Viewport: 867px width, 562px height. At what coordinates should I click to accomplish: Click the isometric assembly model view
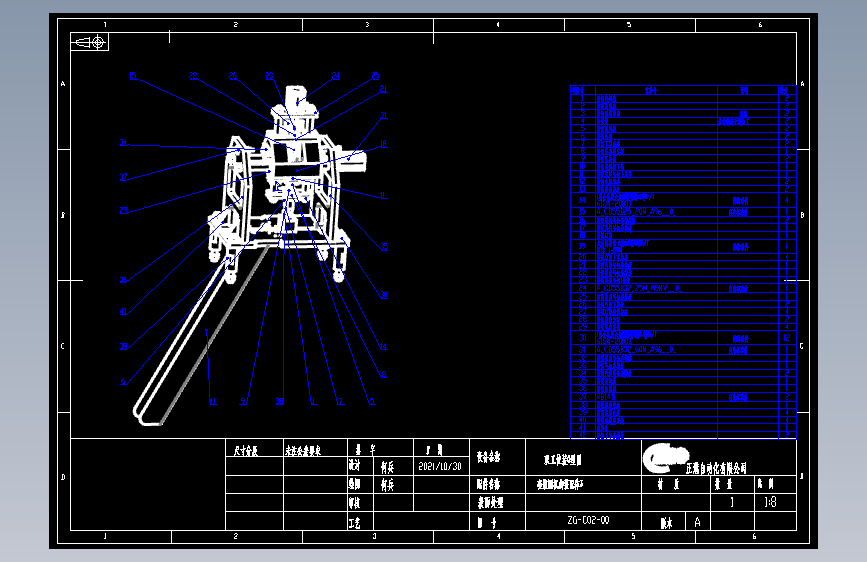(x=249, y=254)
